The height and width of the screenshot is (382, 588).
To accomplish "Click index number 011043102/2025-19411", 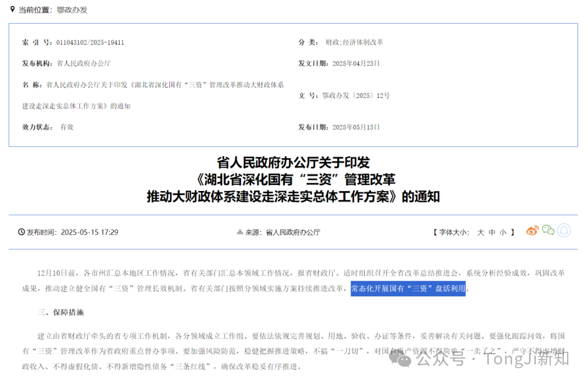I will point(90,42).
